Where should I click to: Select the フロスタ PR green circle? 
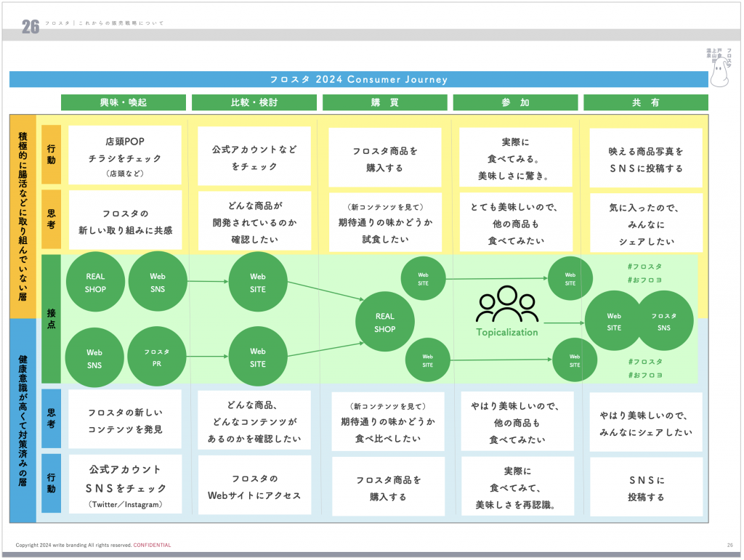tap(158, 356)
